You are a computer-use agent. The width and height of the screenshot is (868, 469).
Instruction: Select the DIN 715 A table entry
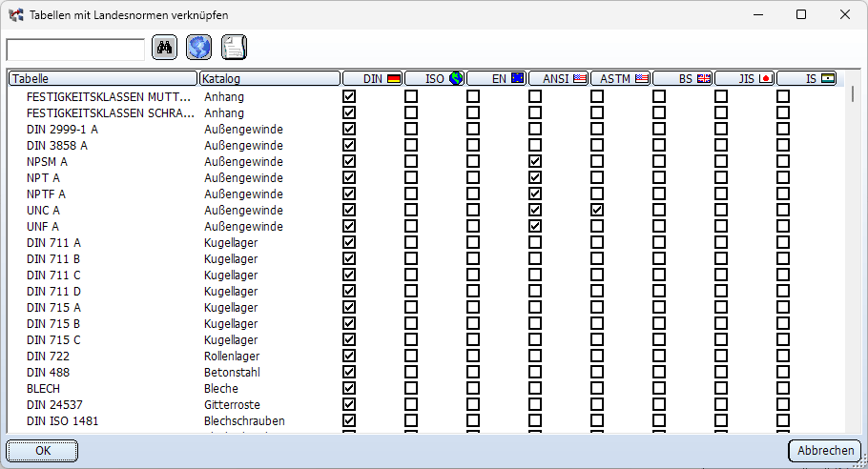53,308
